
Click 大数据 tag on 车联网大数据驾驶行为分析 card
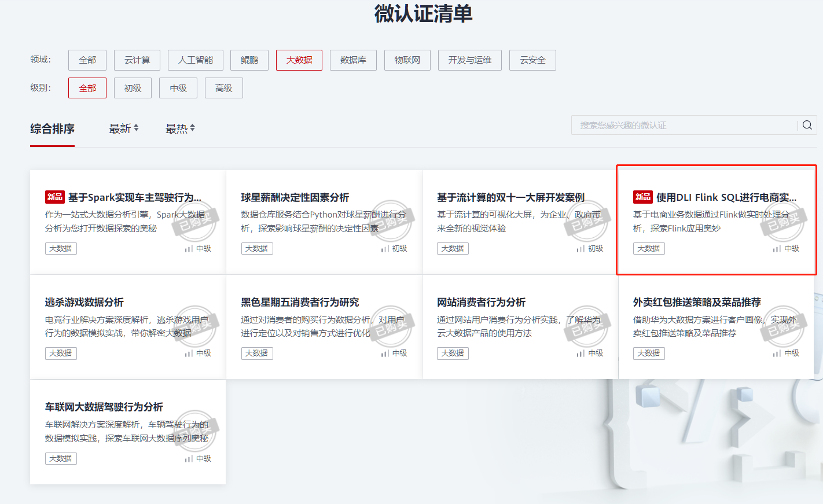(x=61, y=459)
